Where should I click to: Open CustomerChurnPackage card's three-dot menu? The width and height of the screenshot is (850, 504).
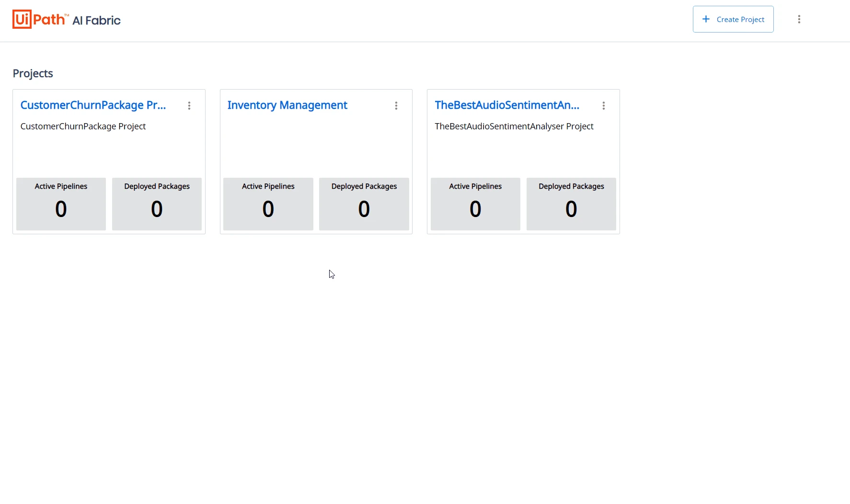[x=189, y=105]
